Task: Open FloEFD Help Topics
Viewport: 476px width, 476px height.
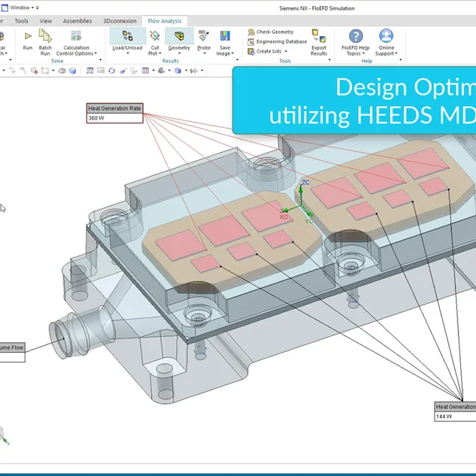Action: [356, 42]
